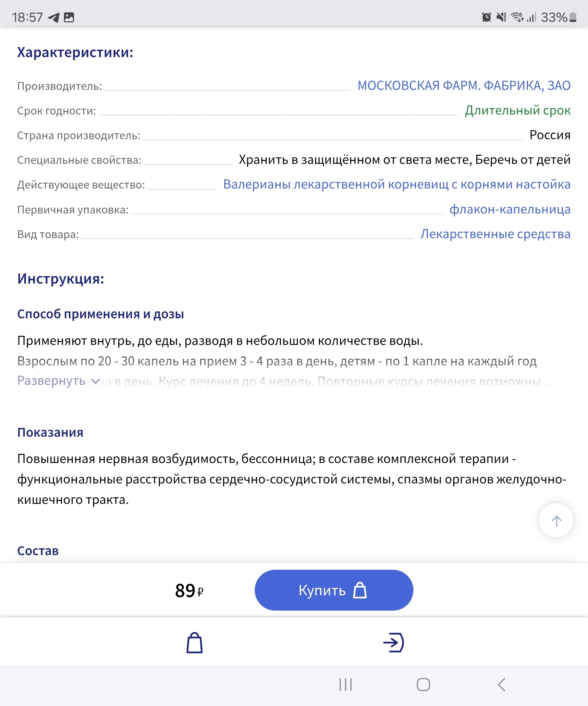Tap the 89 ₽ price label
This screenshot has height=706, width=588.
tap(189, 591)
